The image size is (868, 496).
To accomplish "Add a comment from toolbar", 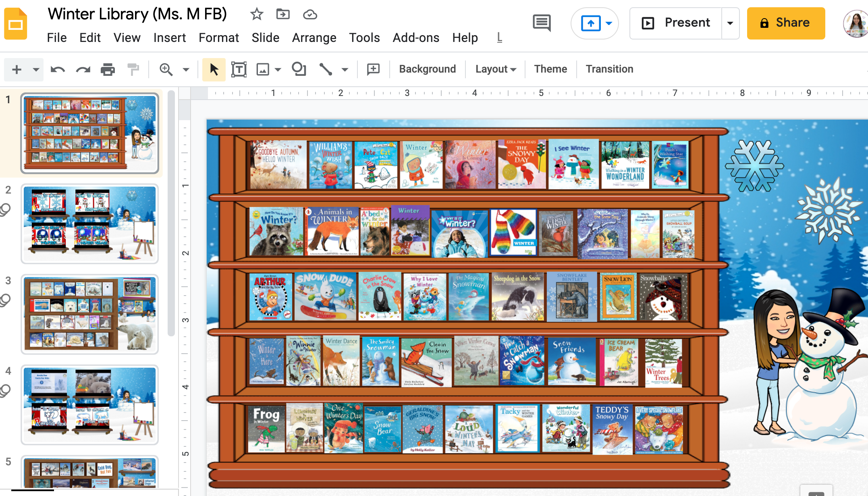I will point(373,69).
